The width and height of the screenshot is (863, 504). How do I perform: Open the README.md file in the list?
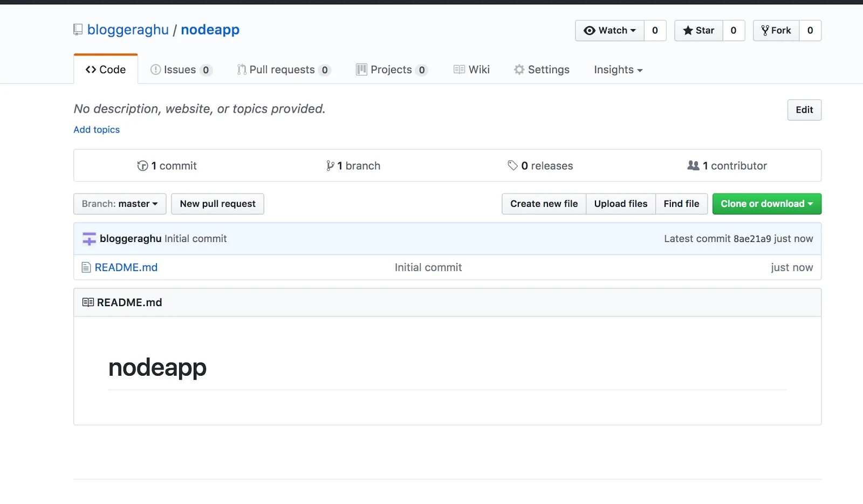[126, 267]
